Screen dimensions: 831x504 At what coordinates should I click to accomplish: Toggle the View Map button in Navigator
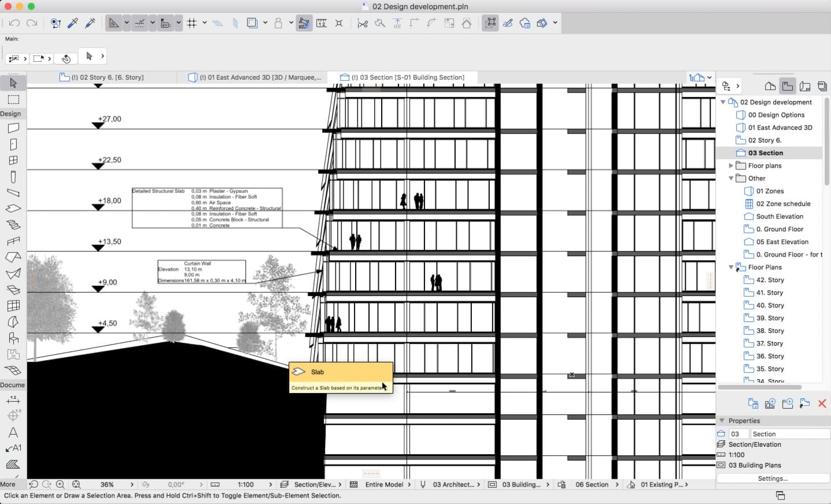tap(788, 86)
